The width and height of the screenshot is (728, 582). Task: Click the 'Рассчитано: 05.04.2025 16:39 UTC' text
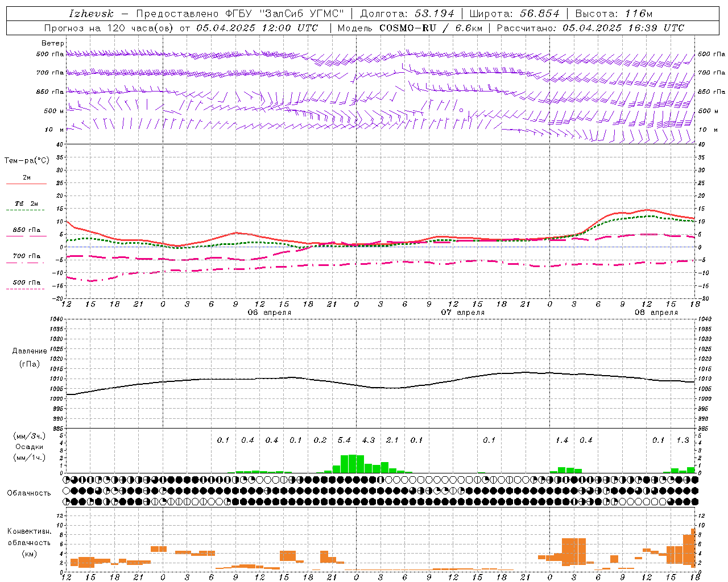590,28
